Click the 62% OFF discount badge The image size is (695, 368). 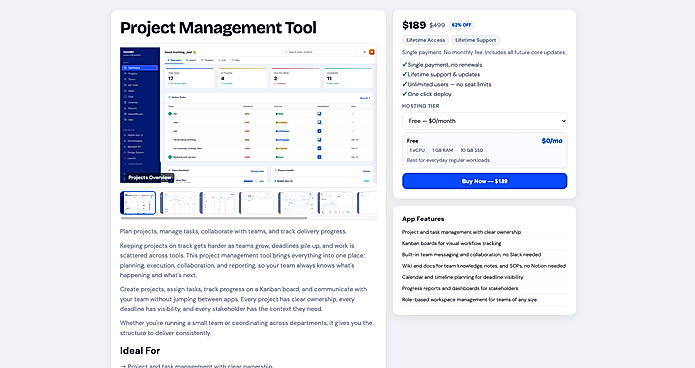click(461, 25)
